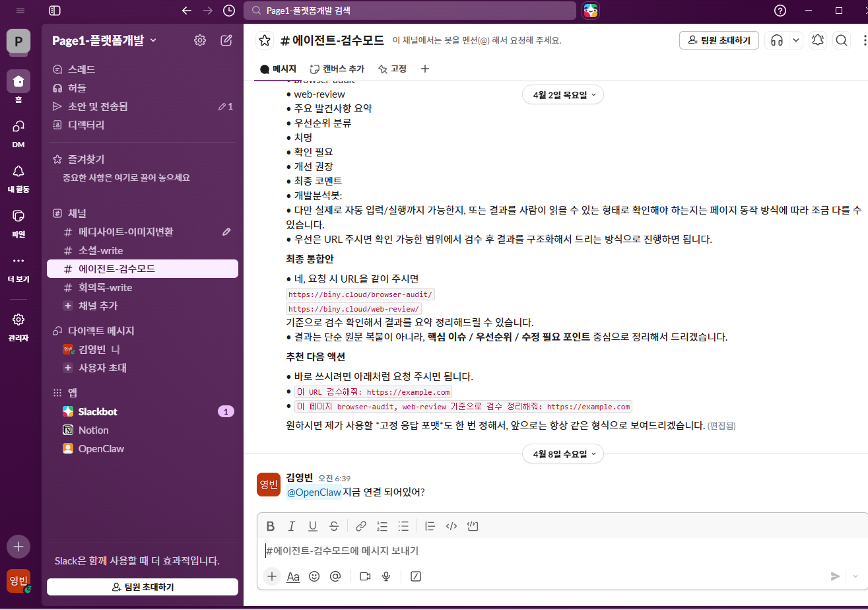Open the emoji picker in the message box
868x610 pixels.
314,576
